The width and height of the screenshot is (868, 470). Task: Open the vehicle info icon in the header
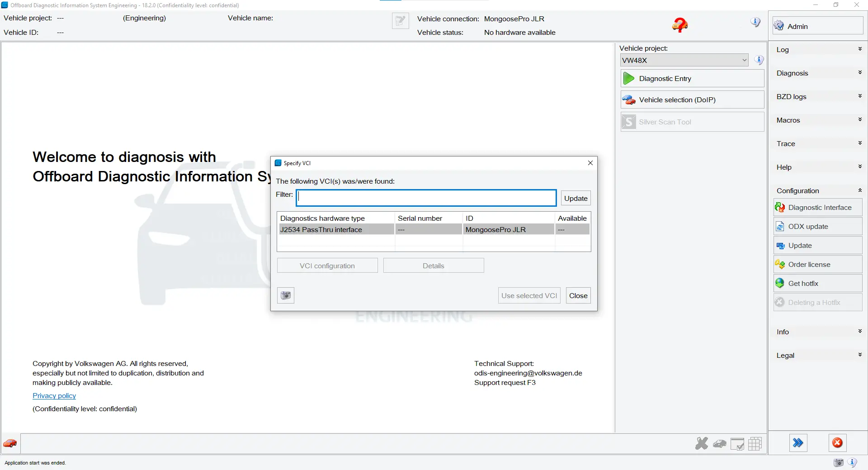click(x=755, y=22)
